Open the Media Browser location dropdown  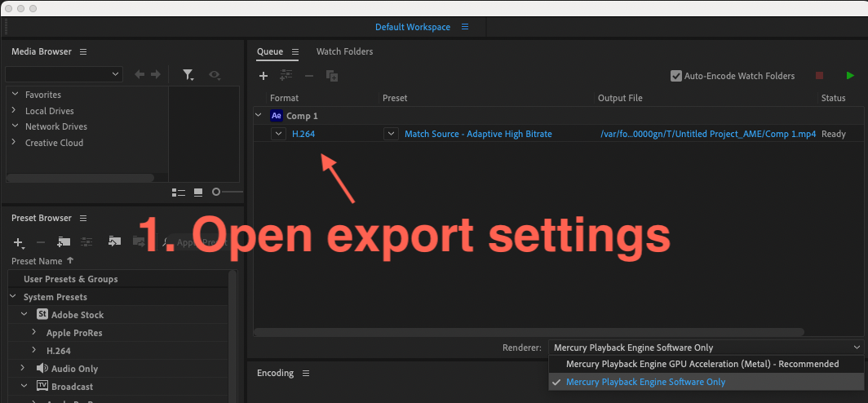point(64,73)
